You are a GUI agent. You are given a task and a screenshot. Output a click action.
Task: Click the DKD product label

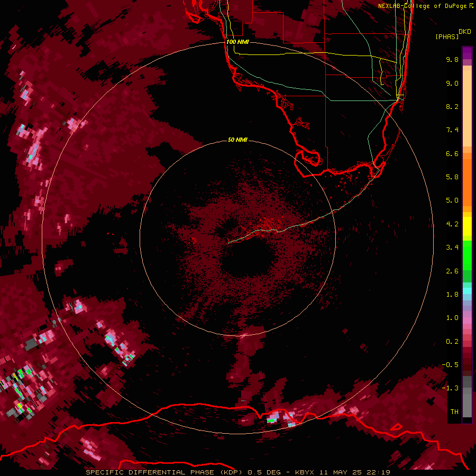point(464,32)
